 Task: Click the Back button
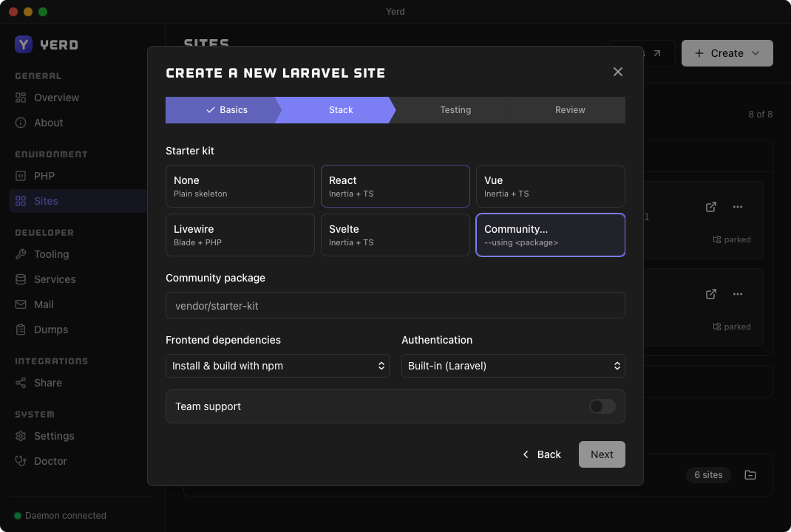[541, 454]
